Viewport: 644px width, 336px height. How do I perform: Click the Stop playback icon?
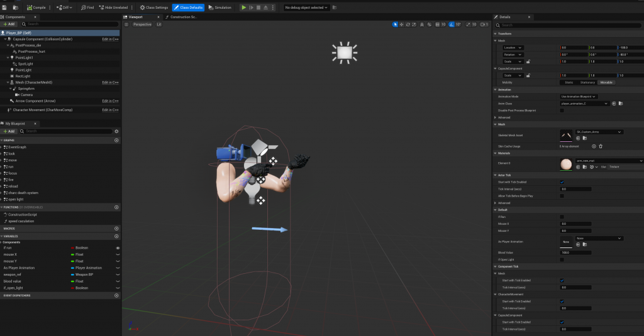258,8
